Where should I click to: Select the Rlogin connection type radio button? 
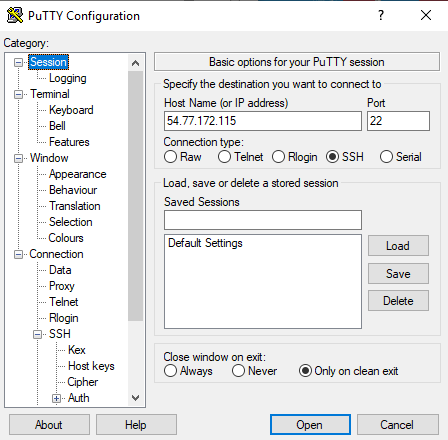click(278, 157)
